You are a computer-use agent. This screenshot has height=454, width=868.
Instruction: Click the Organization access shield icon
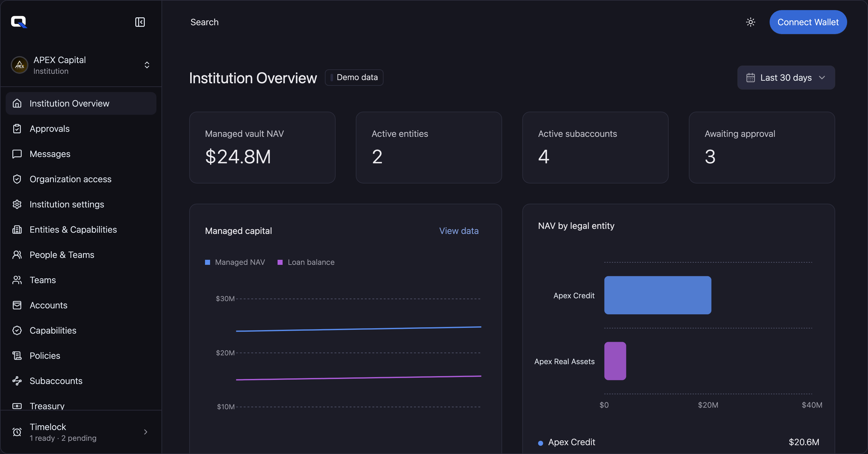coord(17,179)
